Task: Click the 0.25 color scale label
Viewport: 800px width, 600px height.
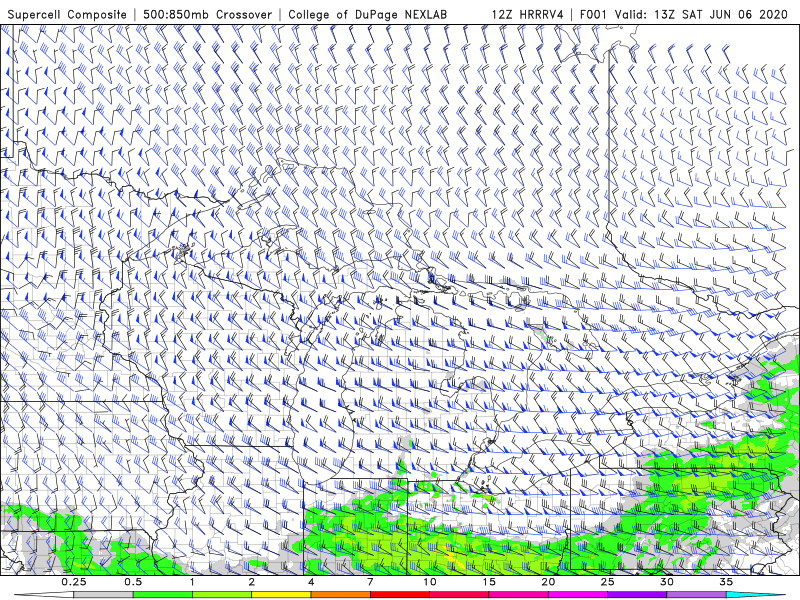Action: coord(74,582)
